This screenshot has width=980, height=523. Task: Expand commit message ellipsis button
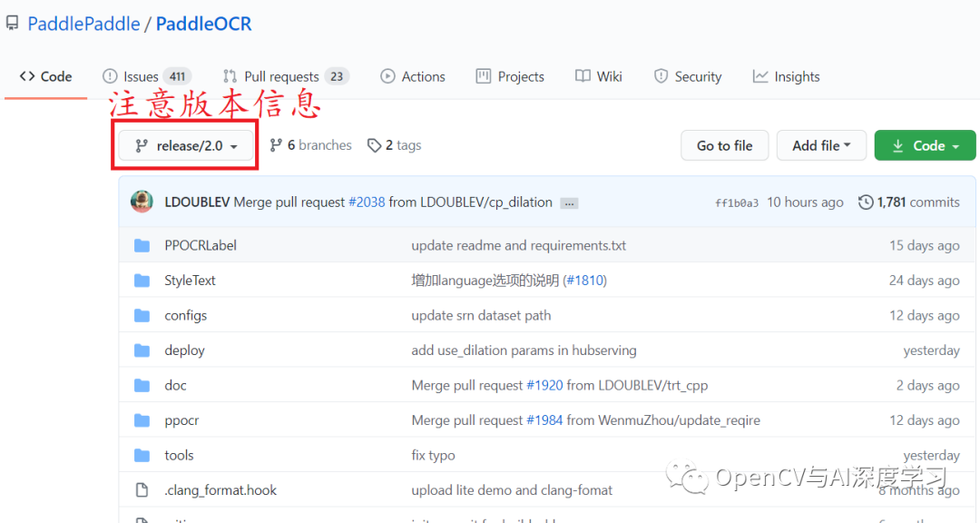click(569, 203)
